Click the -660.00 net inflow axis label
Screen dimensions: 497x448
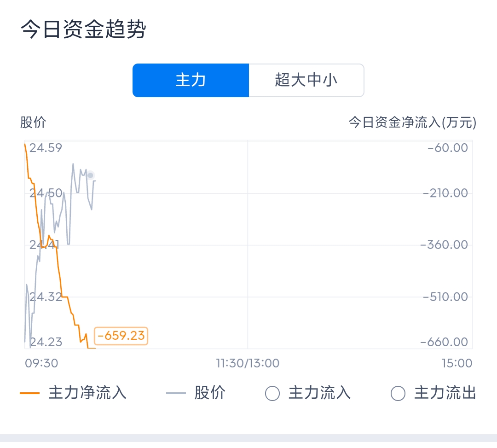coord(444,342)
